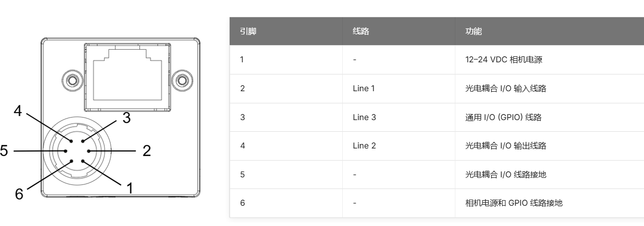Click the 线路 column header
The image size is (644, 226).
(x=361, y=31)
